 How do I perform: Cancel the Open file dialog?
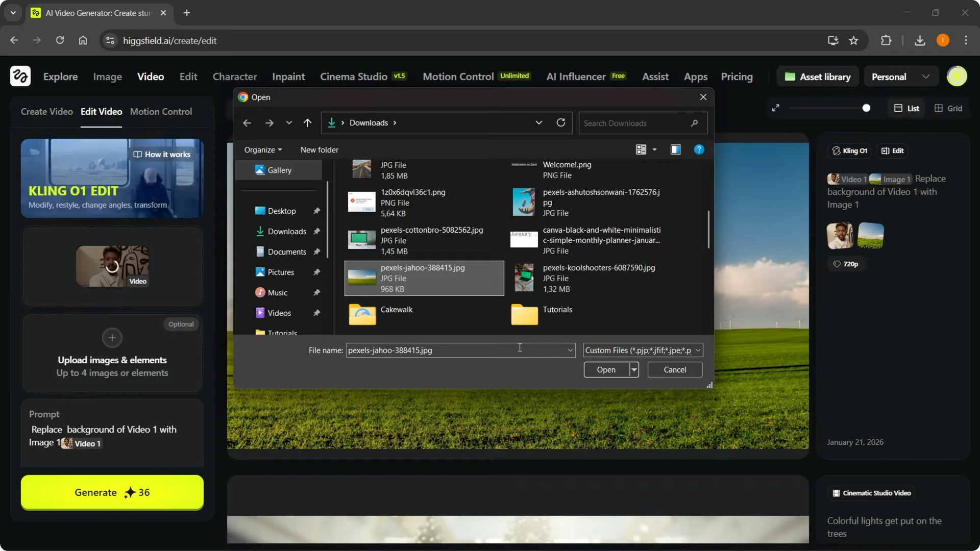[x=674, y=369]
